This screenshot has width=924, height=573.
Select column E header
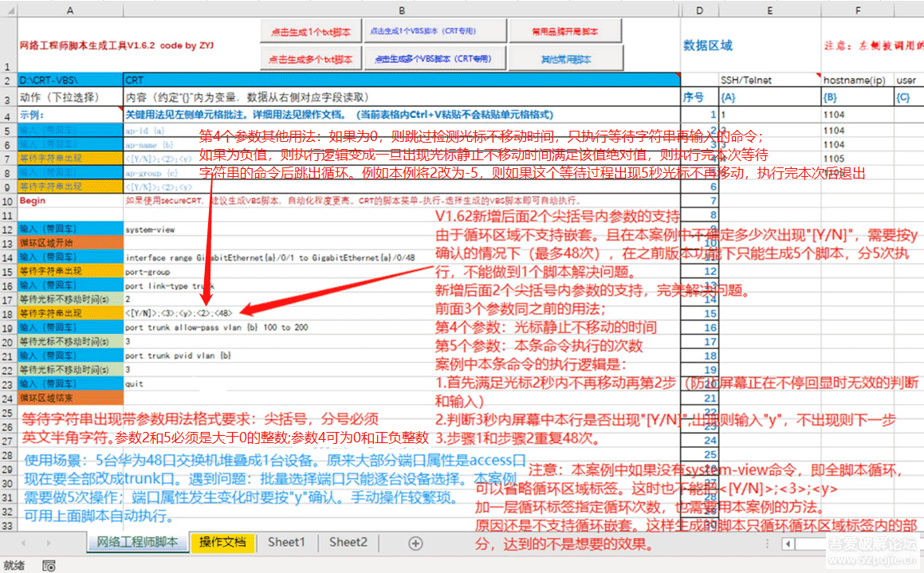point(769,10)
